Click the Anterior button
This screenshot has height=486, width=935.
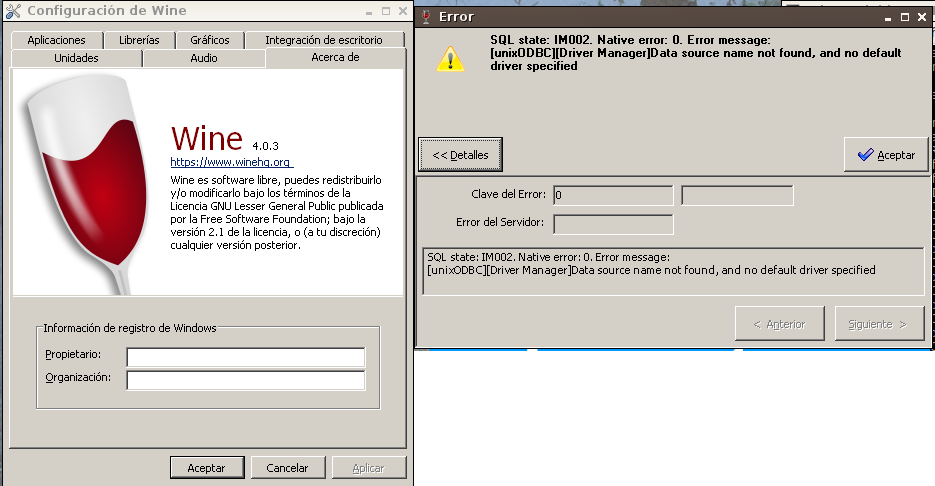tap(779, 324)
